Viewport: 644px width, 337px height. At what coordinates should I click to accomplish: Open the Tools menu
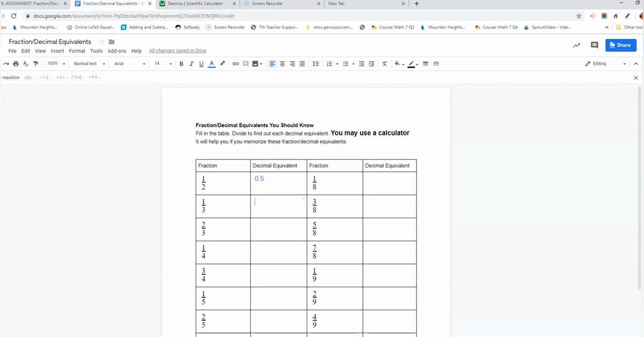coord(97,51)
